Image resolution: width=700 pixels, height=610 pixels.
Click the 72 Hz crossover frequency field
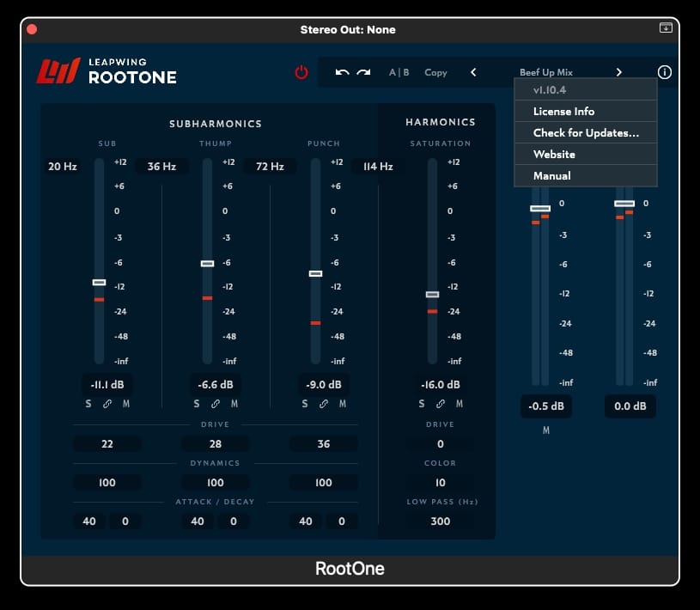coord(270,167)
